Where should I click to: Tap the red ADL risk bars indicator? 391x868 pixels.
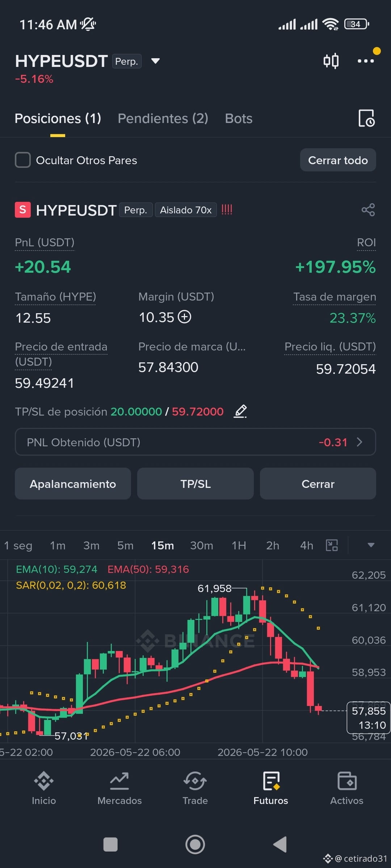pyautogui.click(x=227, y=209)
